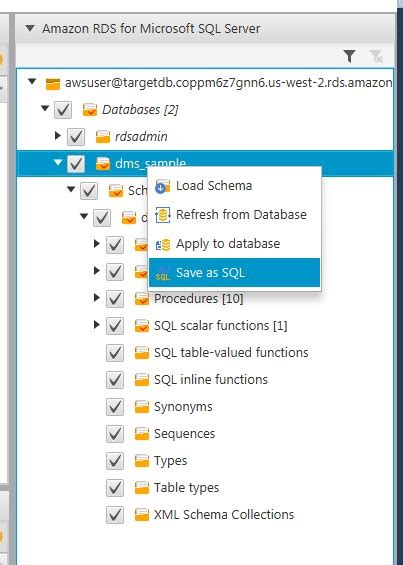Uncheck the rdsadmin checkbox
Image resolution: width=403 pixels, height=565 pixels.
pyautogui.click(x=76, y=137)
